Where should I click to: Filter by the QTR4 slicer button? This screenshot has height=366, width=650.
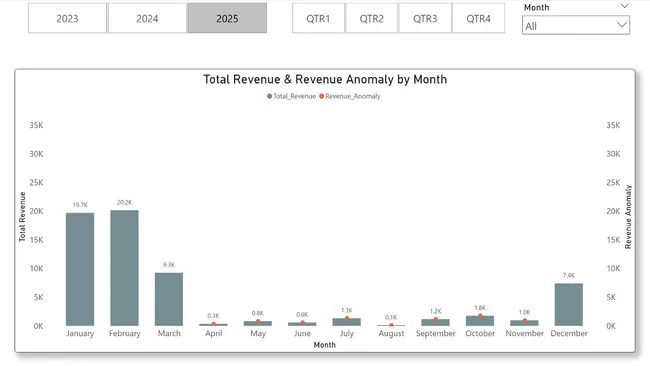(478, 18)
